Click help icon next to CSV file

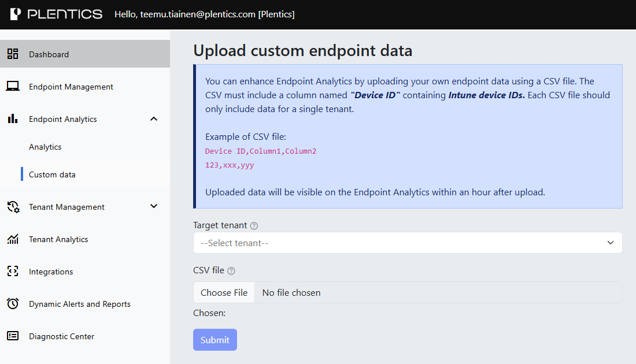pyautogui.click(x=231, y=271)
